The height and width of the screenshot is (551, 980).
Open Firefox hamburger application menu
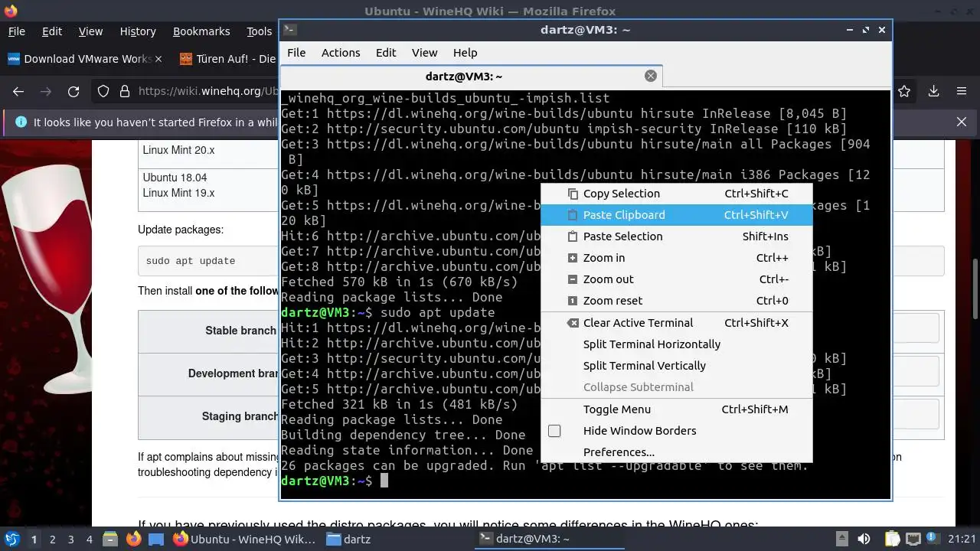coord(962,91)
